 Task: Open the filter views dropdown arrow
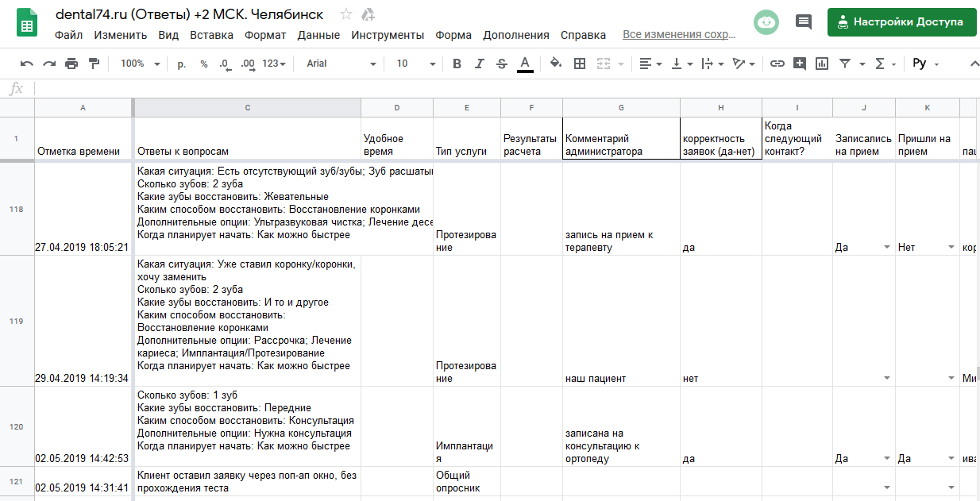pos(862,64)
